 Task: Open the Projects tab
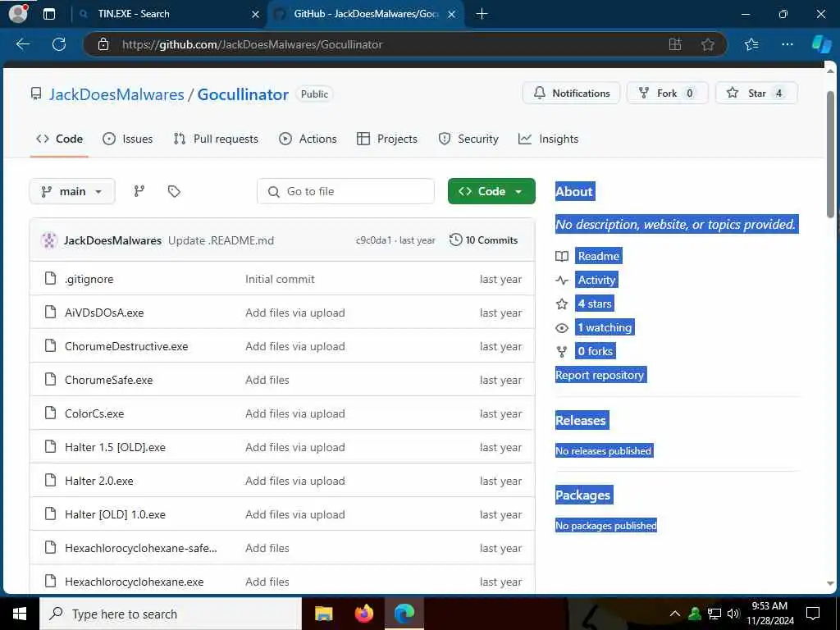click(387, 139)
